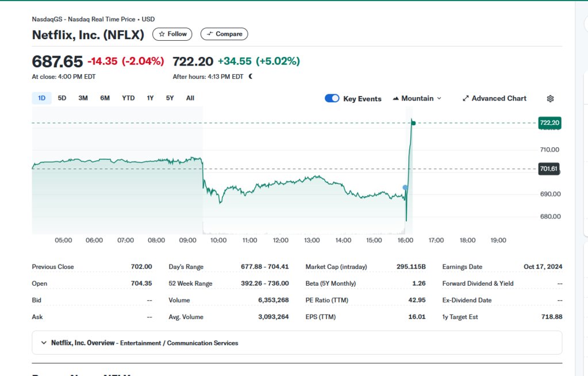588x376 pixels.
Task: Click the after-hours price 722.20 in the header
Action: (x=193, y=62)
